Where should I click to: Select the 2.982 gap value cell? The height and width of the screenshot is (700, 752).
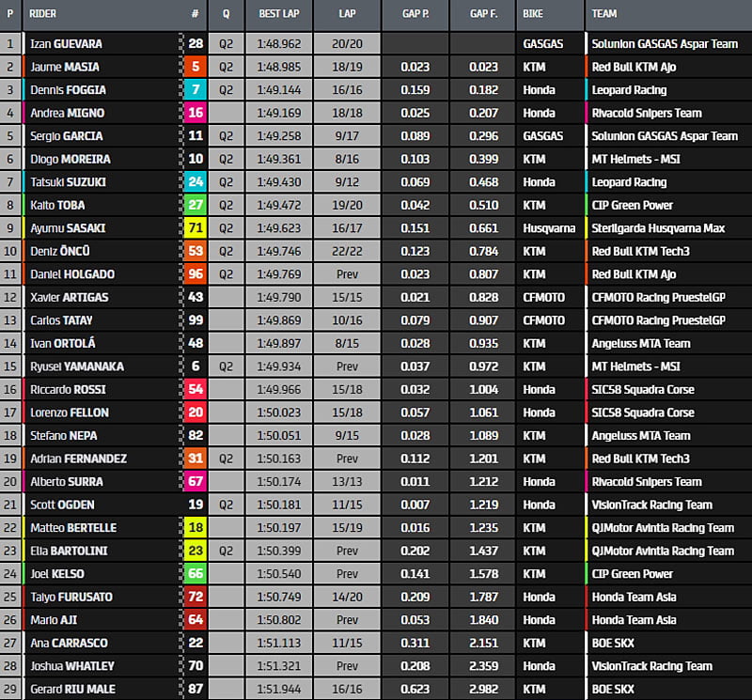click(482, 689)
